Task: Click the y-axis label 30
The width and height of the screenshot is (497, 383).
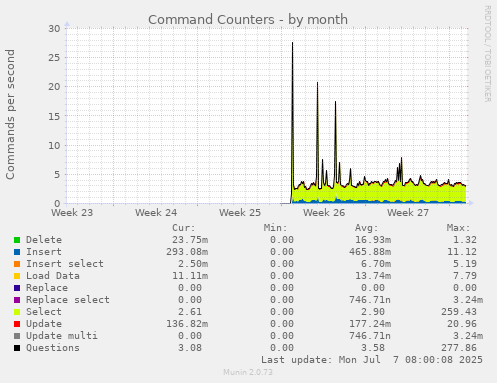Action: (54, 29)
